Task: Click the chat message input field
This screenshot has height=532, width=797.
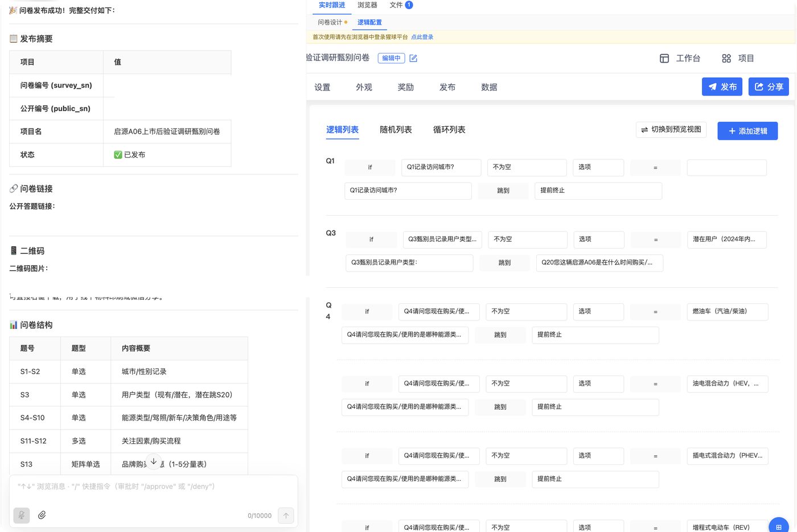Action: (x=154, y=487)
